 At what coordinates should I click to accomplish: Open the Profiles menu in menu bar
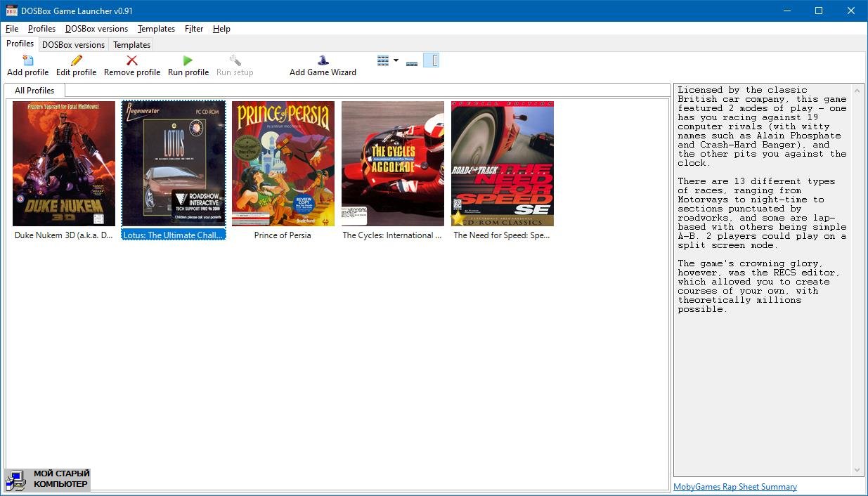coord(41,29)
